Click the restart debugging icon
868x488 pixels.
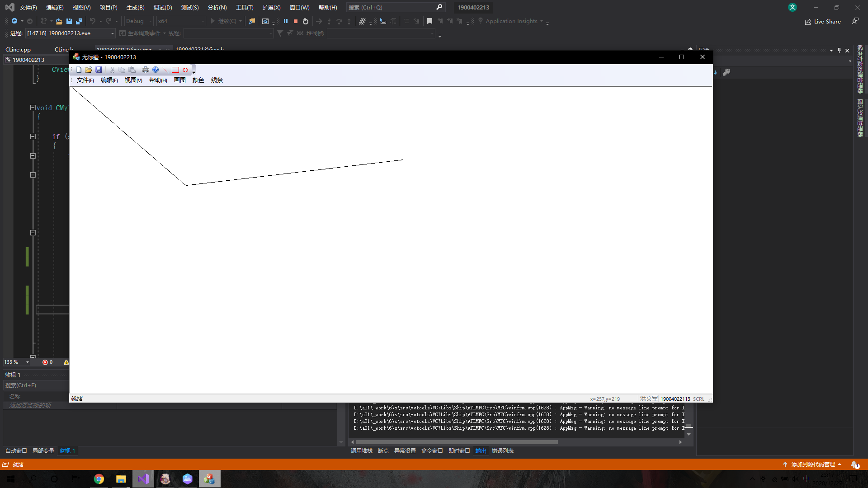(306, 21)
